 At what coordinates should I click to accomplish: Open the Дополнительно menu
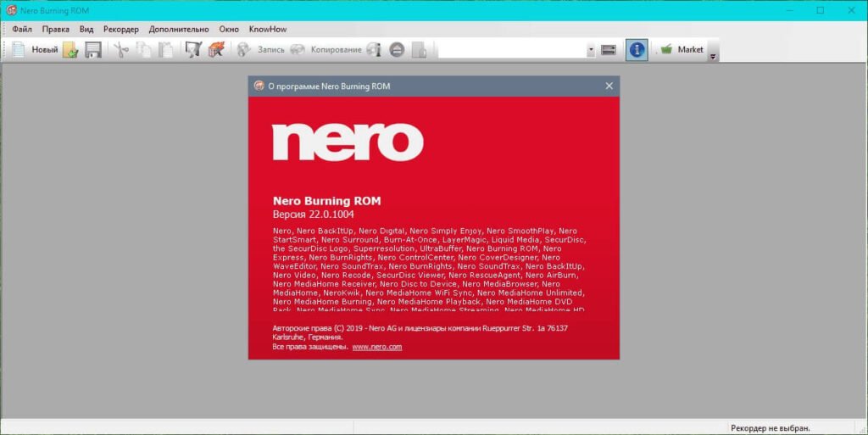pos(179,30)
